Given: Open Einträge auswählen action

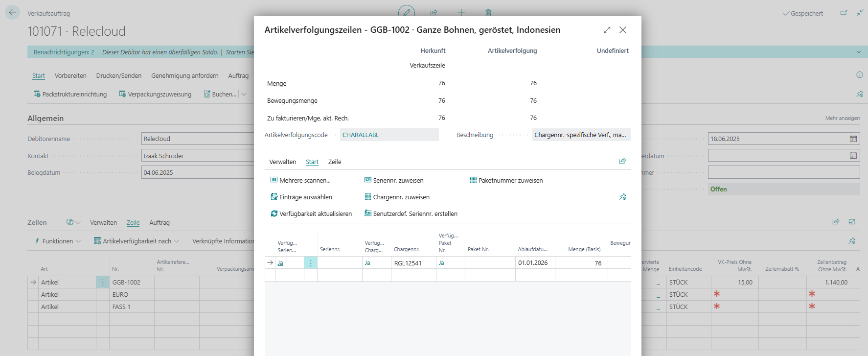Looking at the screenshot, I should [301, 197].
